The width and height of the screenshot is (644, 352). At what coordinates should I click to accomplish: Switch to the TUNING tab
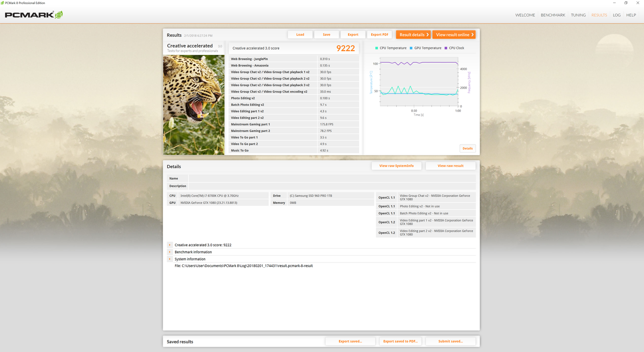point(578,15)
